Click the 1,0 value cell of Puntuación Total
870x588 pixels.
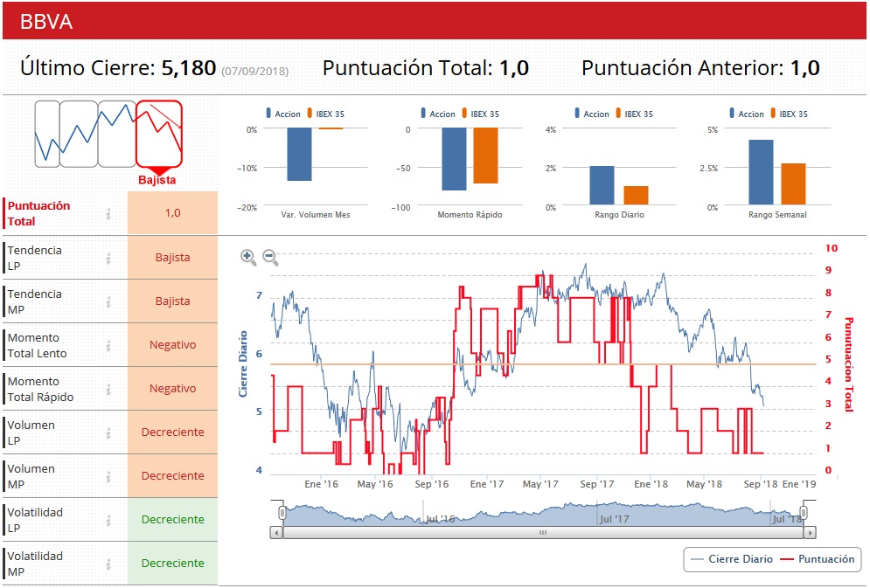(172, 213)
